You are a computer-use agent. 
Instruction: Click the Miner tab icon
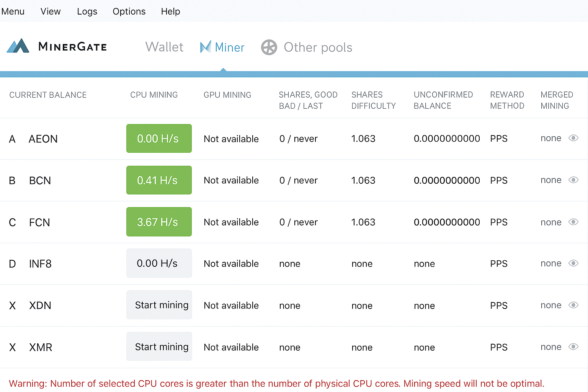(x=206, y=47)
